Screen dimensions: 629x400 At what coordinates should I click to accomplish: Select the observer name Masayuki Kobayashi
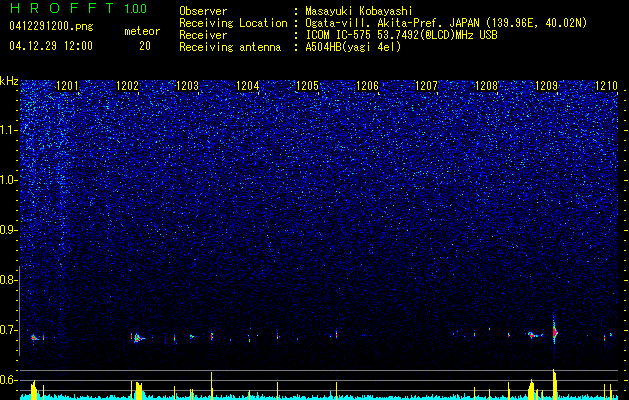pos(359,11)
